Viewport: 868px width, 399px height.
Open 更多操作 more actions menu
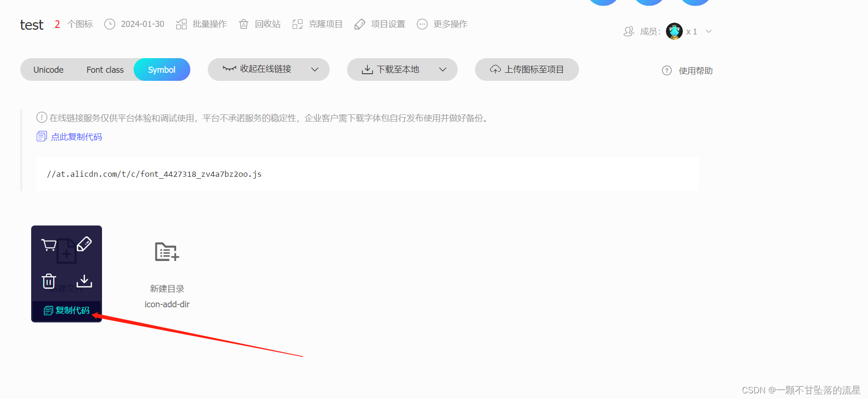pyautogui.click(x=443, y=24)
